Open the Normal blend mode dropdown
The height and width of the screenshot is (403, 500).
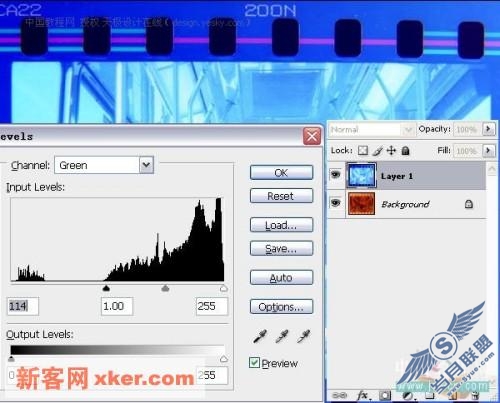371,129
